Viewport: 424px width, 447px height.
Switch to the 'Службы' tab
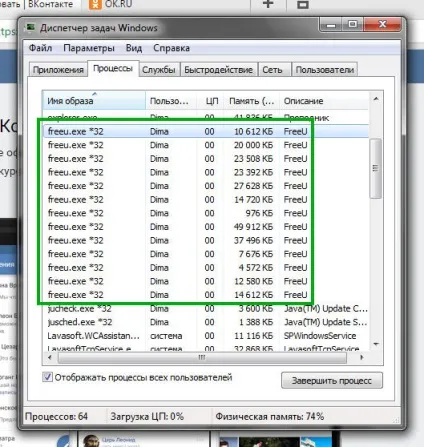(159, 70)
